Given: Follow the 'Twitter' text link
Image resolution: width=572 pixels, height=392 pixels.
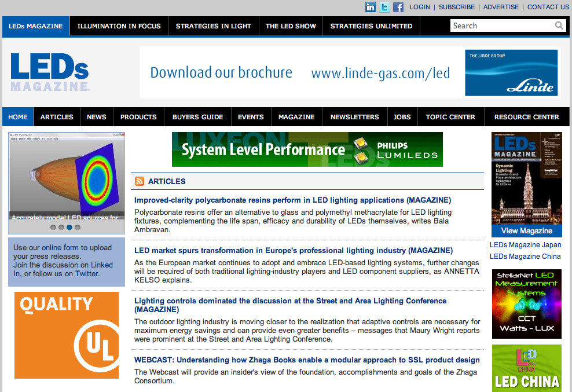Looking at the screenshot, I should (x=87, y=274).
